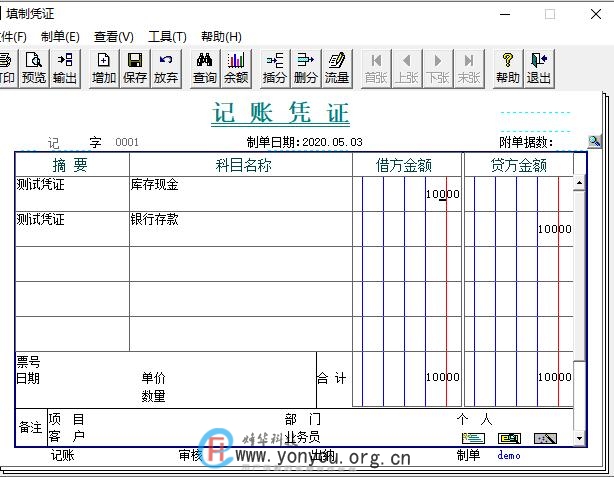This screenshot has height=477, width=614.
Task: Open the 制单(E) menu
Action: (x=60, y=37)
